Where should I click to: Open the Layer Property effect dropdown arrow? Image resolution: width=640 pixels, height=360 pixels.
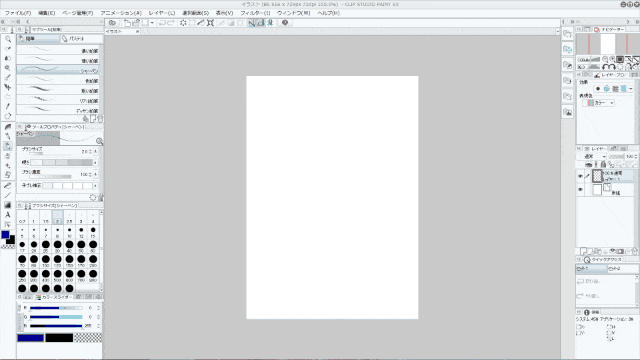631,89
